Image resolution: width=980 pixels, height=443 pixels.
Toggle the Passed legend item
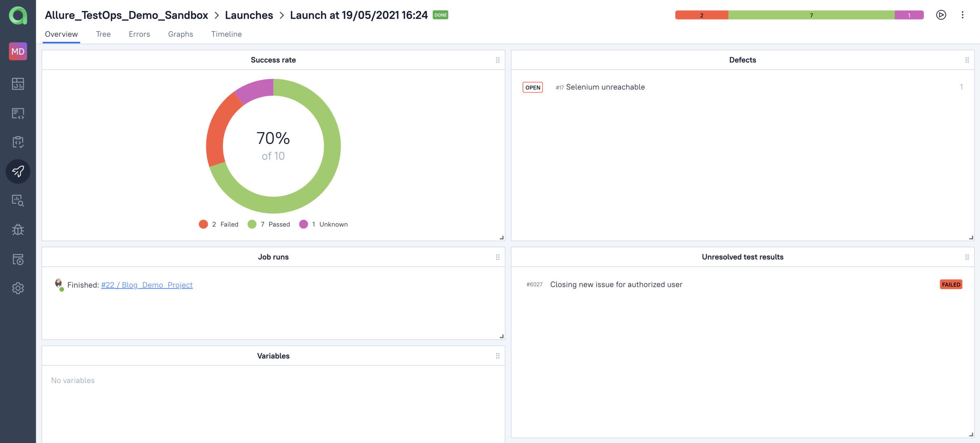tap(269, 224)
